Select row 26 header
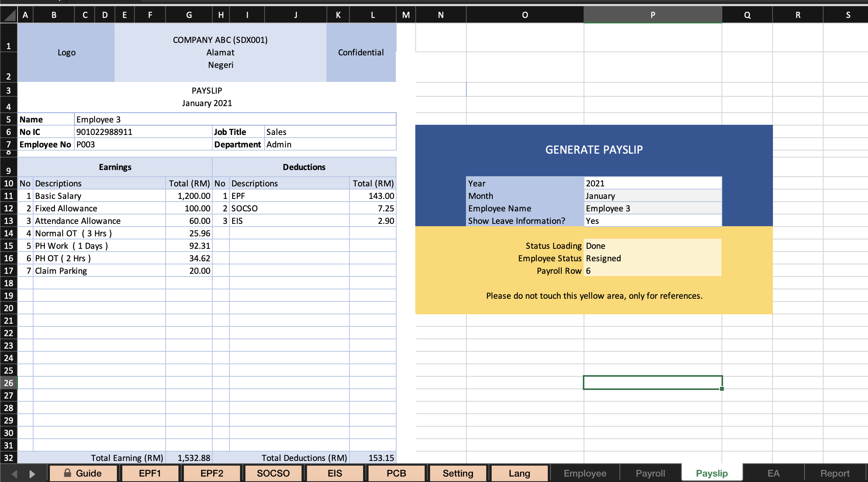The image size is (868, 482). (x=9, y=383)
